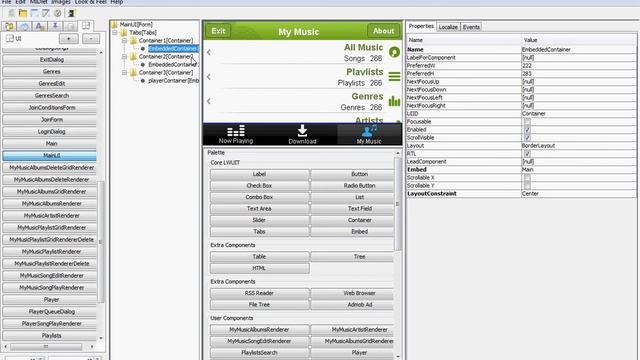This screenshot has width=640, height=360.
Task: Switch to the Properties tab
Action: [x=421, y=26]
